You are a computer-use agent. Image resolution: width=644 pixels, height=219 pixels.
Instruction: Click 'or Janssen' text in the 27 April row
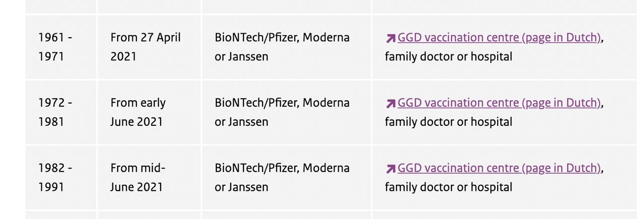[x=242, y=56]
